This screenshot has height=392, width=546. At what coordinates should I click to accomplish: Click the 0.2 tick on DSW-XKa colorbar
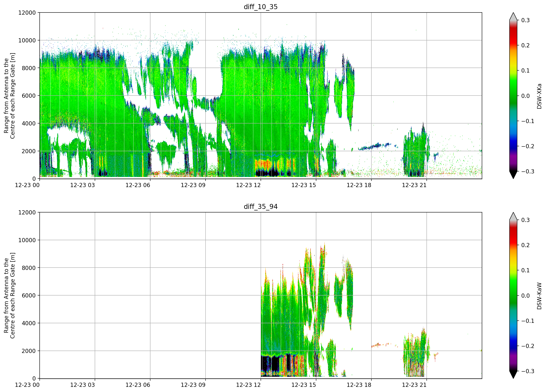point(525,46)
